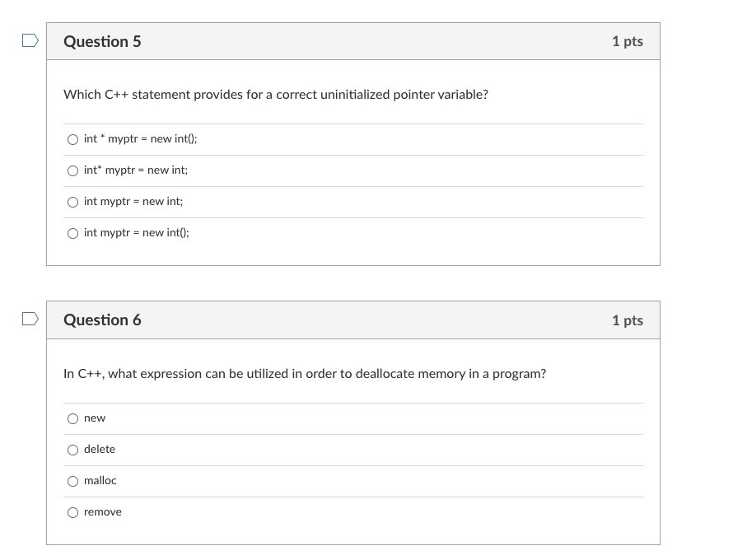Viewport: 733px width, 560px height.
Task: Click the "1 pts" label on Question 6
Action: 628,320
